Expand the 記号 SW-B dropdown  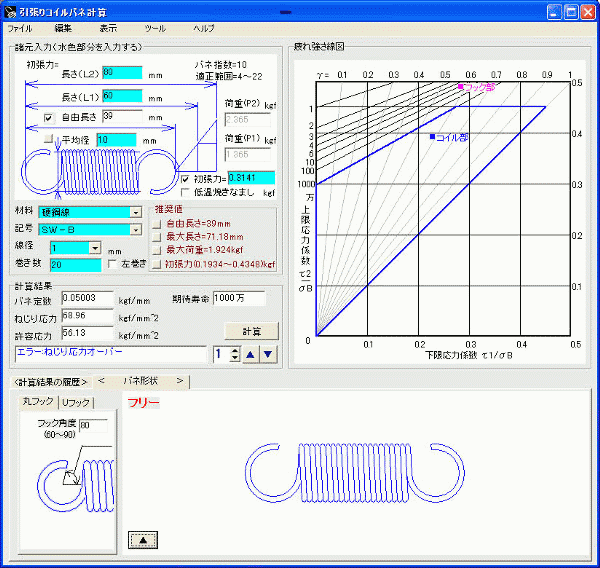(x=135, y=229)
